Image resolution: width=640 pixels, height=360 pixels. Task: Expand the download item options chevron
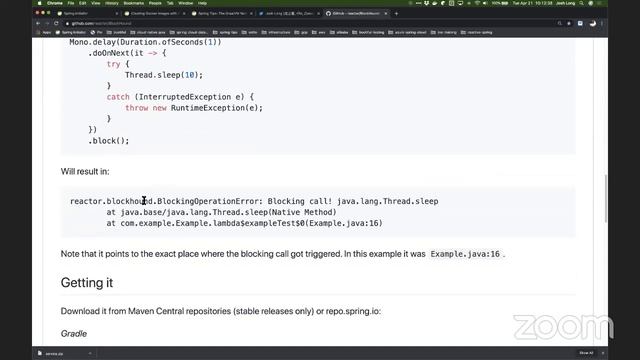90,353
